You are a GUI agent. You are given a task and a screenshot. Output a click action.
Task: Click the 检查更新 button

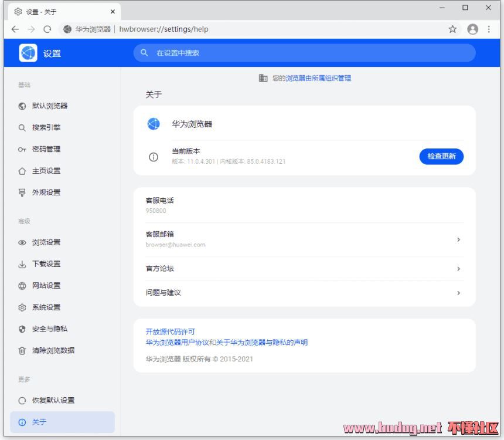[x=441, y=157]
